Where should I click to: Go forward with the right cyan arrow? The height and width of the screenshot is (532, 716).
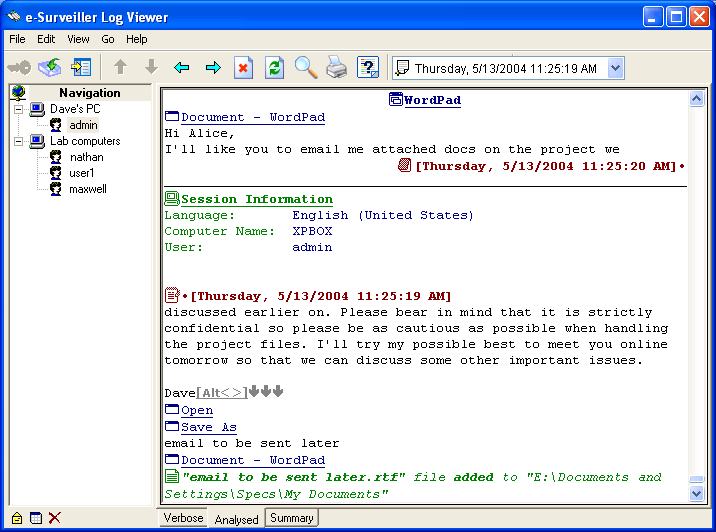click(x=212, y=68)
